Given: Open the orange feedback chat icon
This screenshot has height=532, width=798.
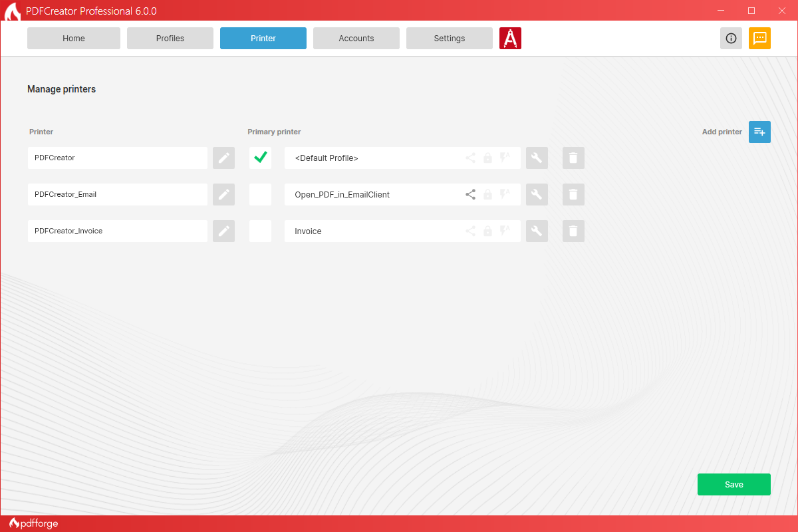Looking at the screenshot, I should (759, 39).
